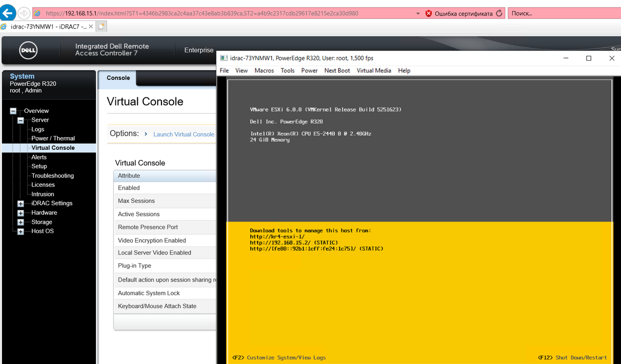Open the Virtual Media menu
Viewport: 621px width, 364px height.
click(x=374, y=71)
